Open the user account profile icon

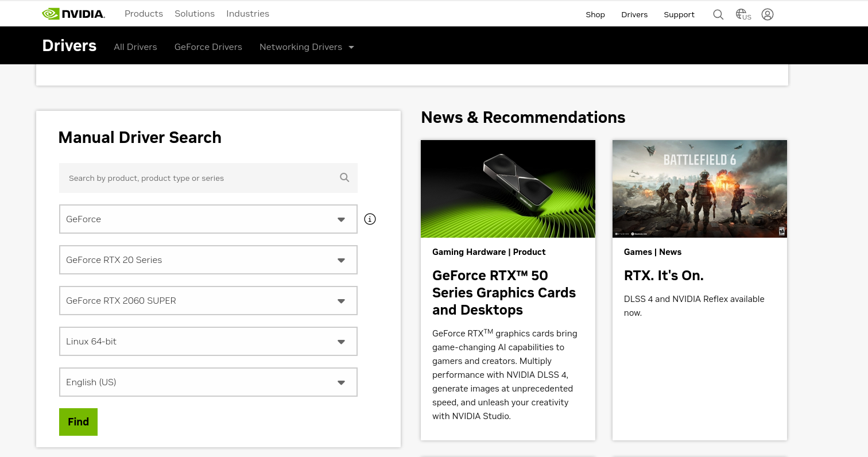768,14
